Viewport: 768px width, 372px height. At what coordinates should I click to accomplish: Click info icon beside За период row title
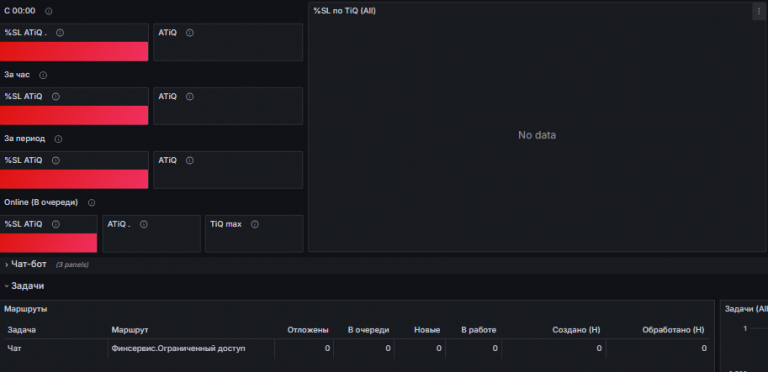click(x=58, y=139)
